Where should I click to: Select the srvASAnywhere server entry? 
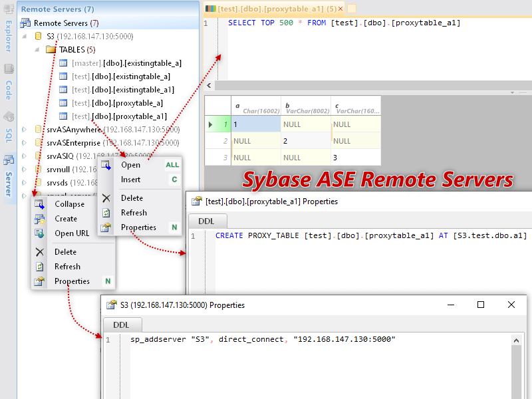point(113,129)
